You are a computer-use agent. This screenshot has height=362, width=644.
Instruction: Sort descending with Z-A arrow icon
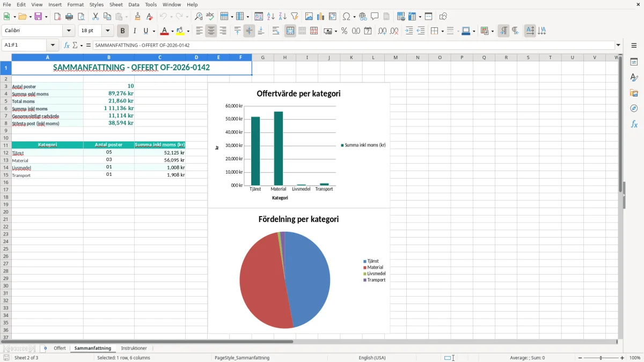(x=282, y=17)
